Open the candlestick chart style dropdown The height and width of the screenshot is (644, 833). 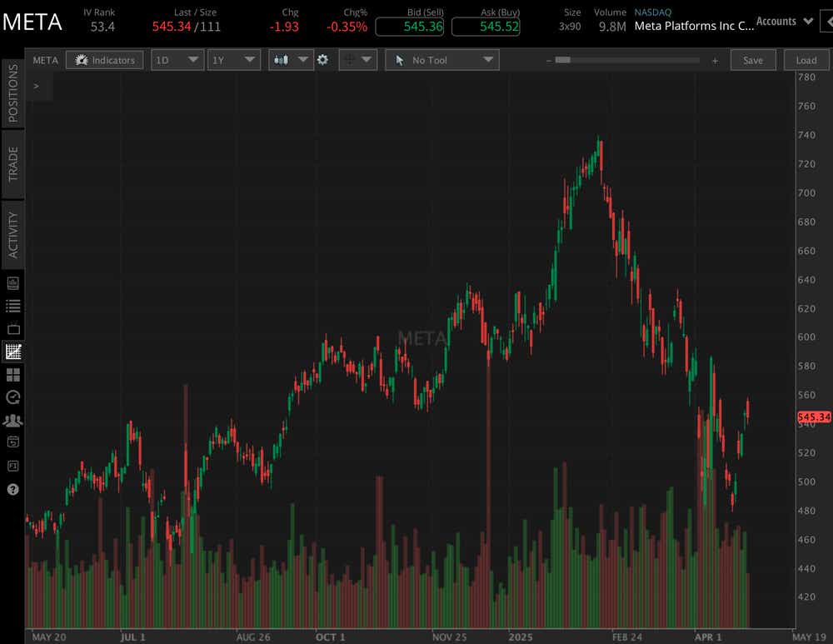(291, 60)
